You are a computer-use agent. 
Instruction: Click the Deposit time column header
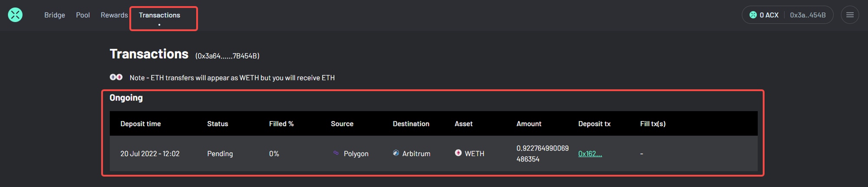tap(141, 124)
